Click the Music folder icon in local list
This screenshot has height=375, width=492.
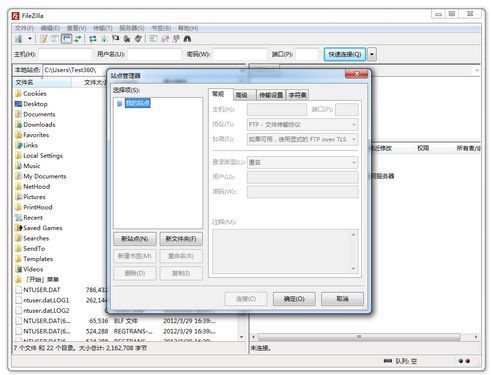(x=18, y=166)
